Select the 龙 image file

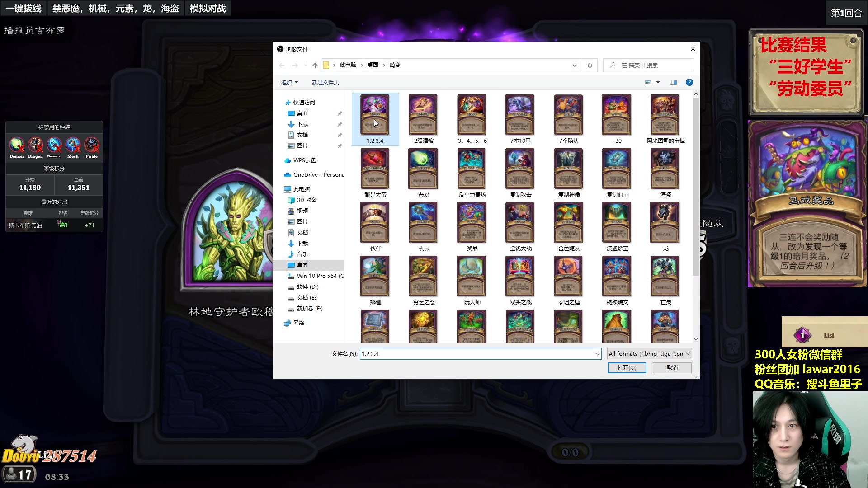[665, 226]
